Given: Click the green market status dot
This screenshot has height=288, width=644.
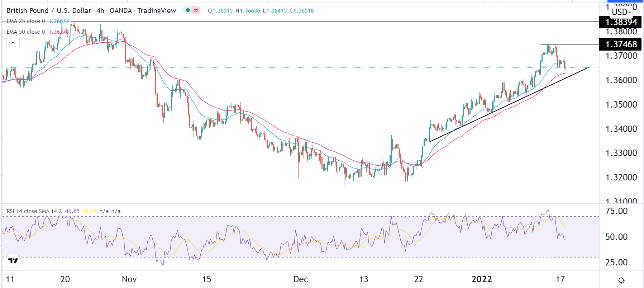Looking at the screenshot, I should [188, 10].
